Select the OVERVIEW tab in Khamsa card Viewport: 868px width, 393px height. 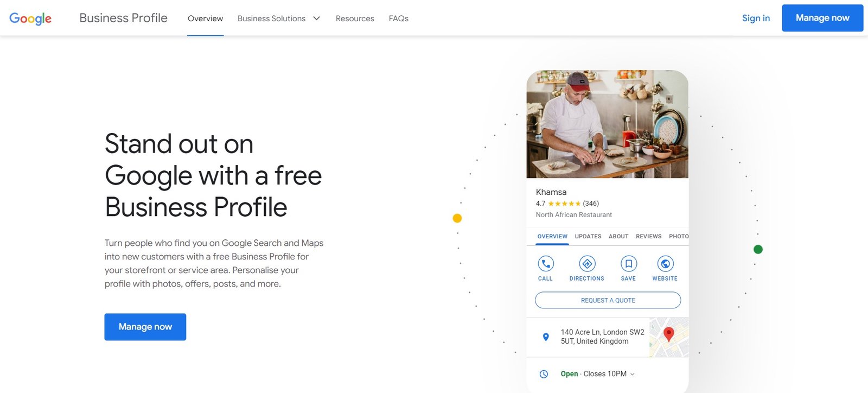(x=552, y=237)
